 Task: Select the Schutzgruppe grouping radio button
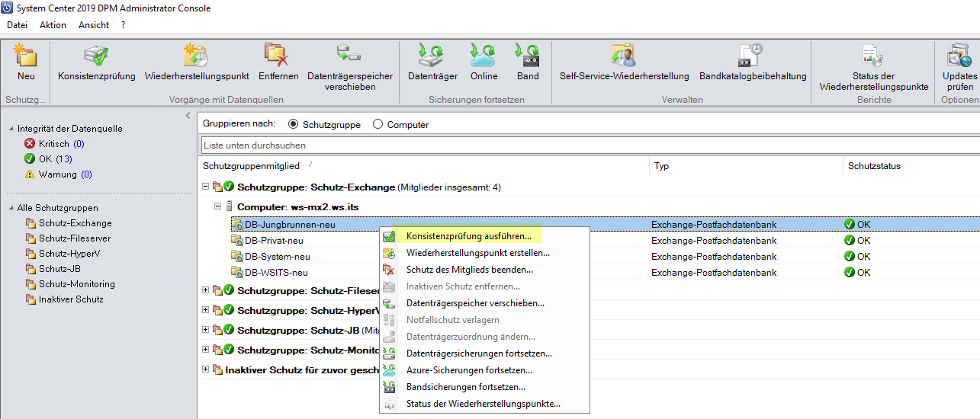pyautogui.click(x=294, y=124)
